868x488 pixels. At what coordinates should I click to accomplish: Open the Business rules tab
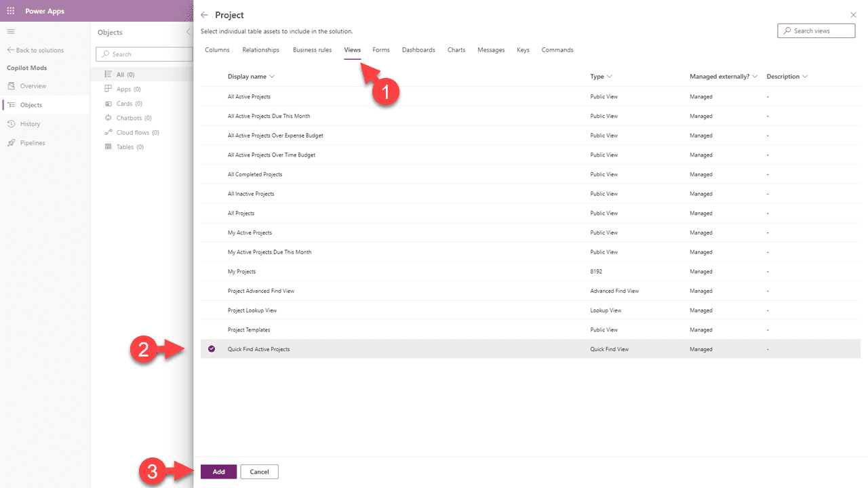pos(312,49)
